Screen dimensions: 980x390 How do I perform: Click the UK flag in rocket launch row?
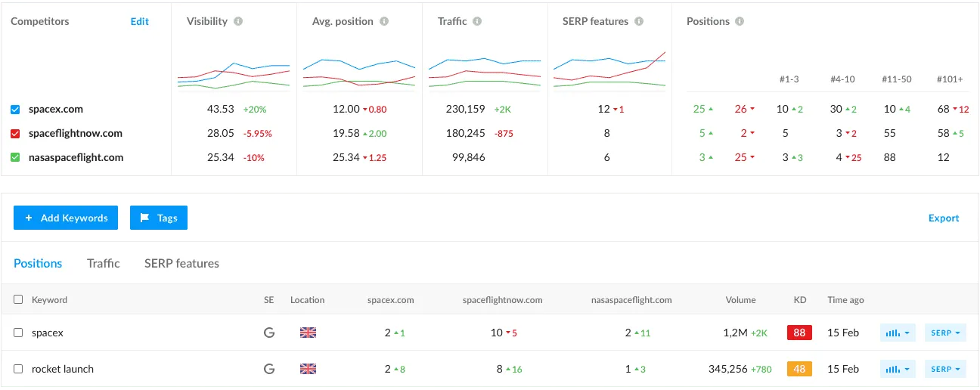(x=308, y=369)
